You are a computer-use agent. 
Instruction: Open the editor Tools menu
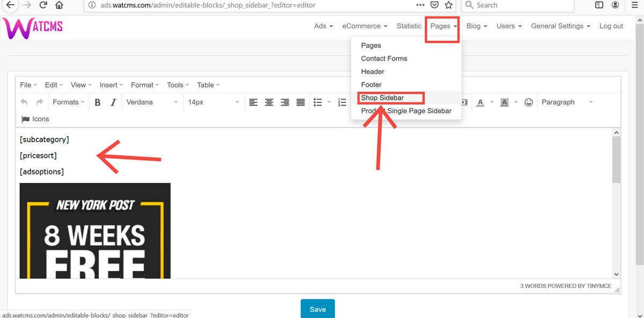pyautogui.click(x=178, y=85)
